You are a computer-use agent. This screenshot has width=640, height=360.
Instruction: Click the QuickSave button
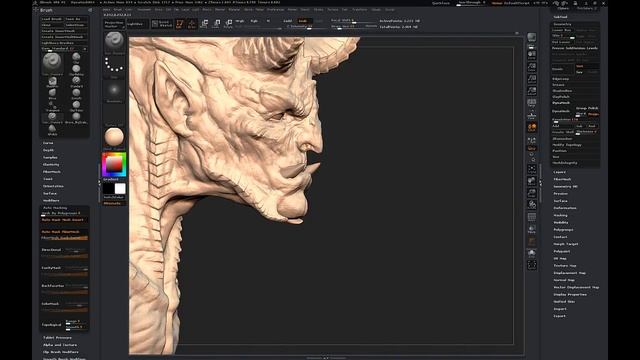pyautogui.click(x=441, y=3)
